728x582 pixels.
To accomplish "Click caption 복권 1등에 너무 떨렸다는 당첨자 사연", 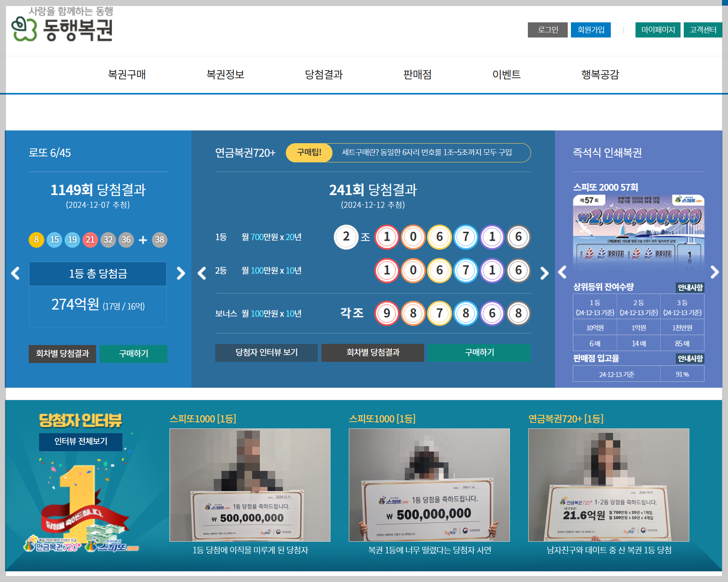I will click(430, 550).
